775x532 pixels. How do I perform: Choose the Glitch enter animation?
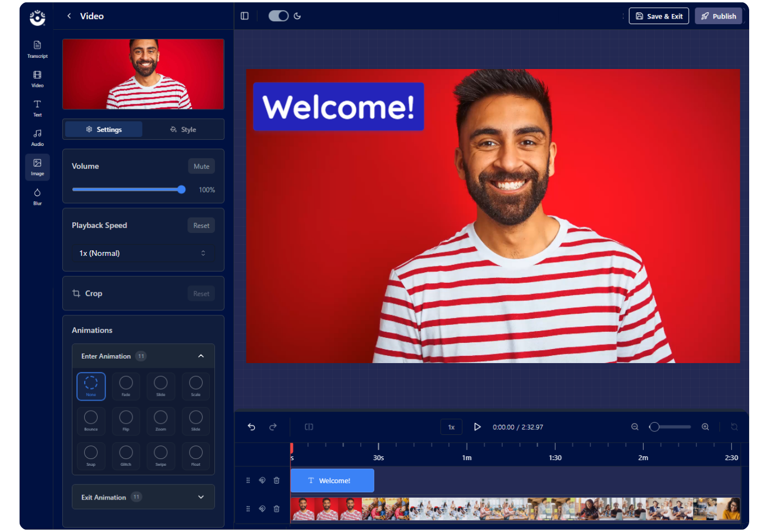pos(126,456)
